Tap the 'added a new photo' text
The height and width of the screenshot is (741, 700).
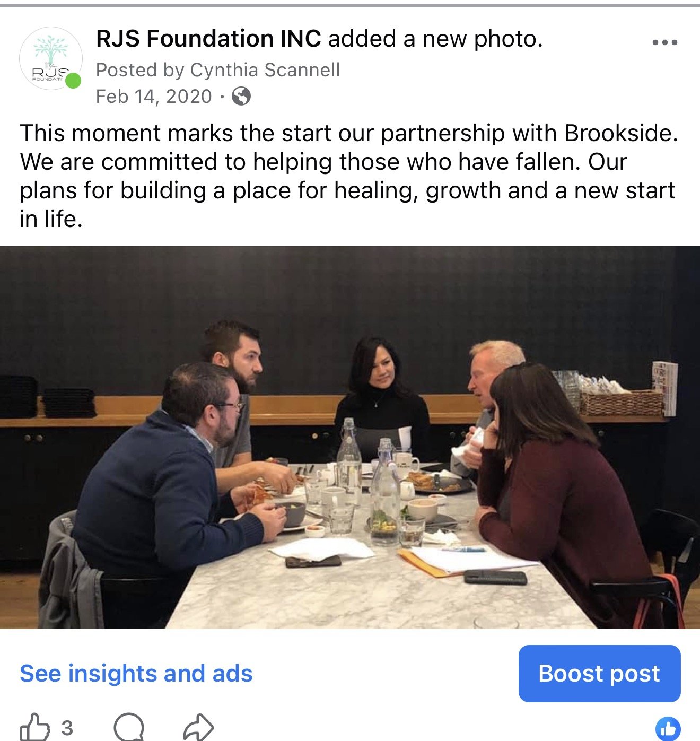pos(435,39)
